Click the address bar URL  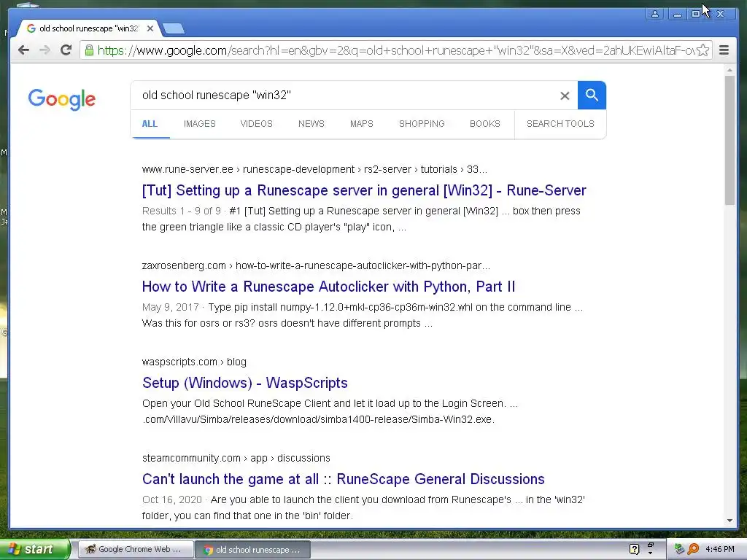point(395,50)
